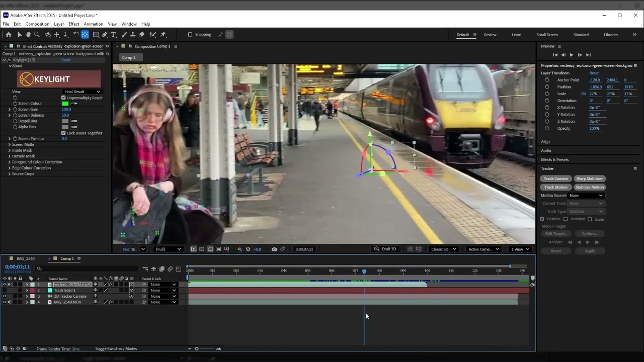Select the Eraser tool
This screenshot has height=362, width=644.
point(142,35)
